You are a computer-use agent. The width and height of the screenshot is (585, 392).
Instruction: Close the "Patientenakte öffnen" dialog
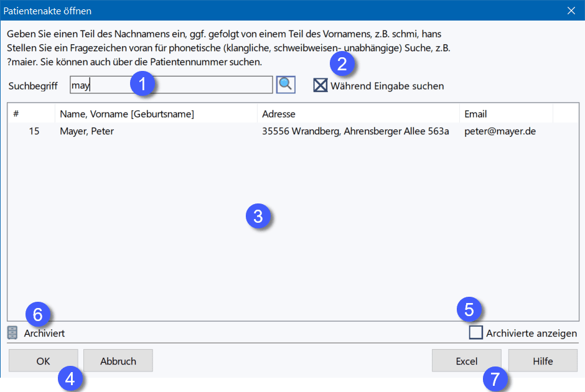point(571,10)
